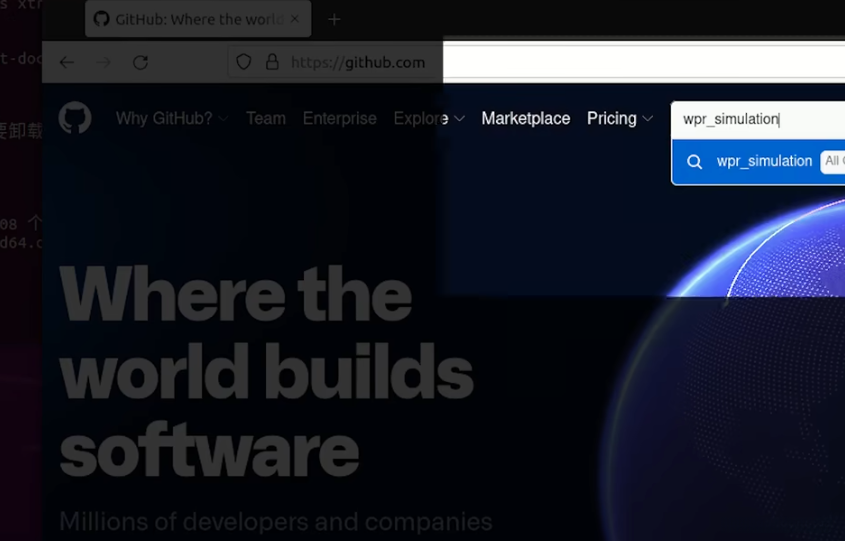This screenshot has width=845, height=541.
Task: Expand the Why GitHub? menu
Action: click(x=172, y=119)
